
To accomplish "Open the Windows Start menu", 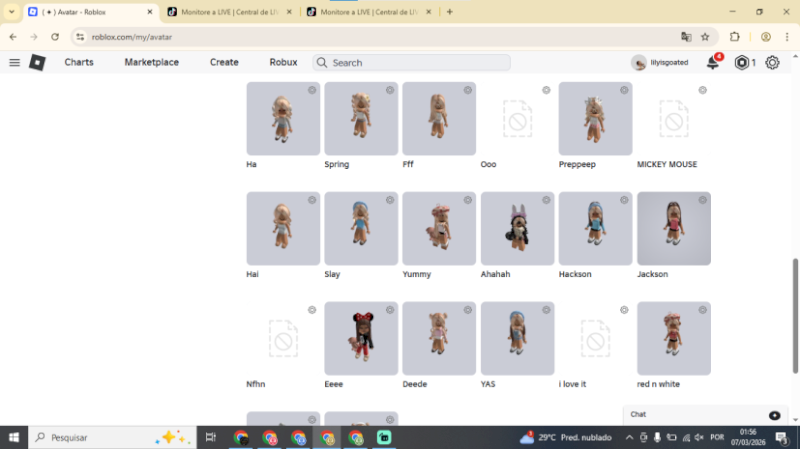I will point(14,437).
